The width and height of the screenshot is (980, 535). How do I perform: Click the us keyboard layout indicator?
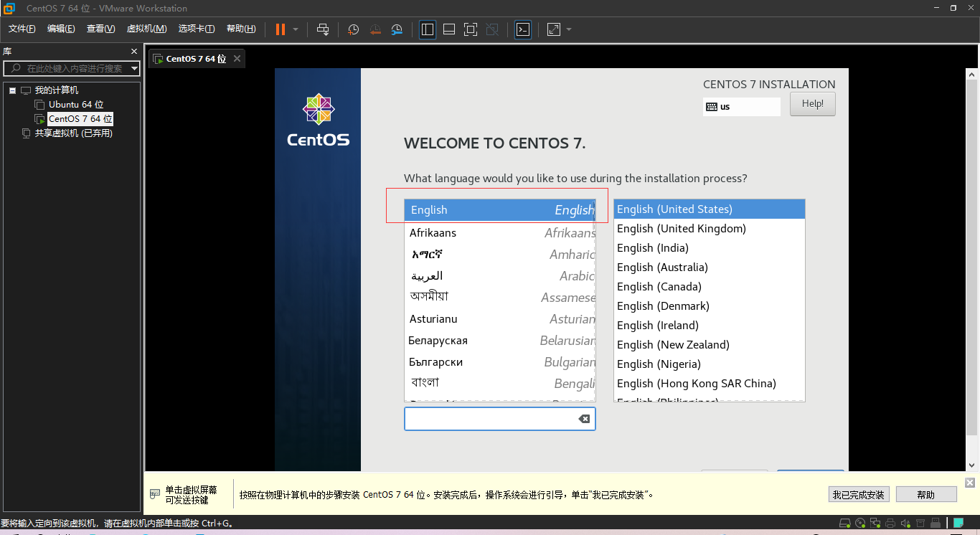pyautogui.click(x=742, y=106)
